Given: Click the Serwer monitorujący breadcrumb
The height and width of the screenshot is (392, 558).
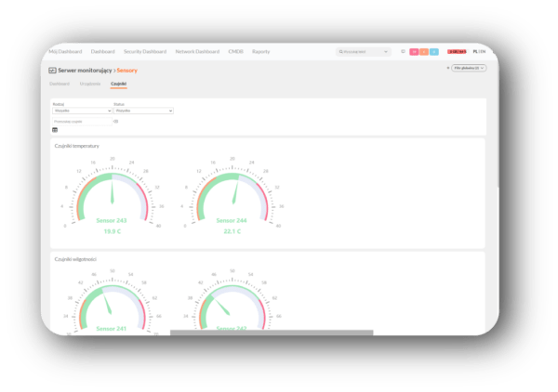Looking at the screenshot, I should point(85,71).
